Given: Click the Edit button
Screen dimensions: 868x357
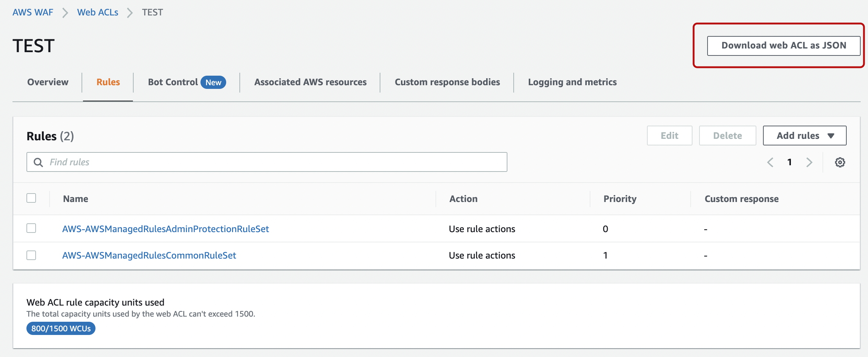Looking at the screenshot, I should click(x=669, y=136).
